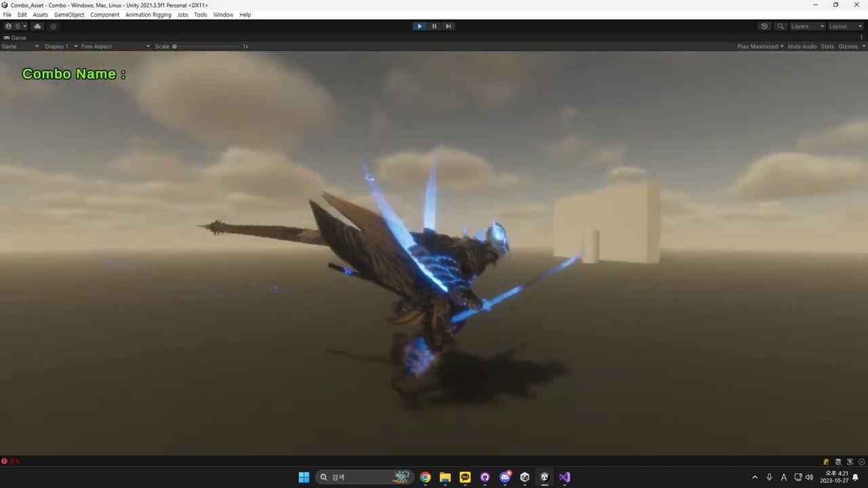Open the Game tab three-dot options menu

coord(862,38)
